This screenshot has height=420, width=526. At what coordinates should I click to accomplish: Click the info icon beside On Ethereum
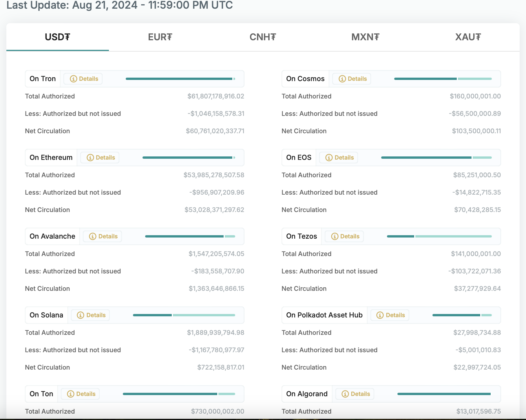tap(90, 158)
